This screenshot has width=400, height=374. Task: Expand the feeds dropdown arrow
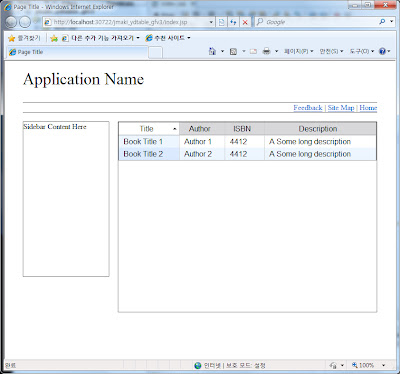click(244, 51)
